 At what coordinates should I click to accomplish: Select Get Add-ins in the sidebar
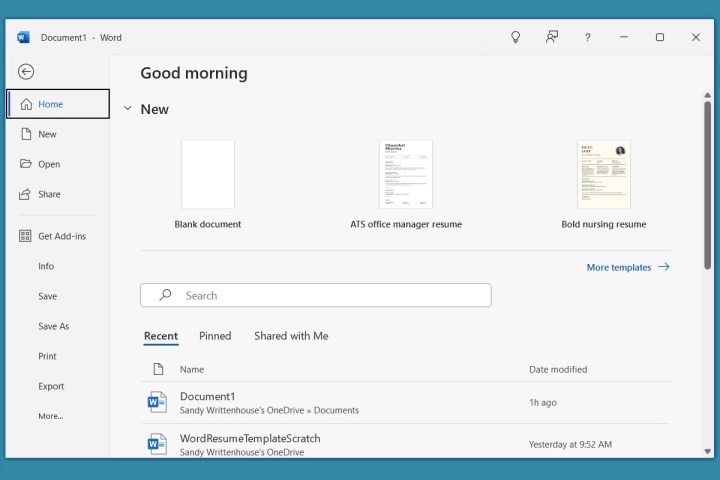61,236
